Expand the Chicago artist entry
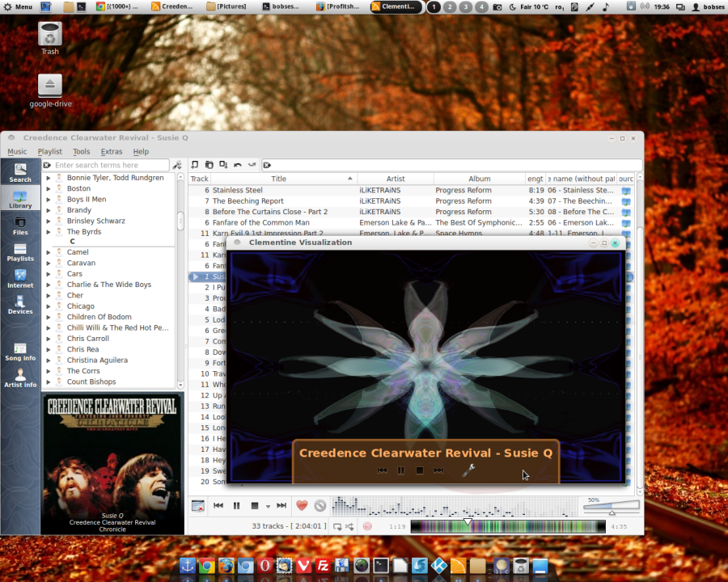The height and width of the screenshot is (582, 728). click(49, 306)
